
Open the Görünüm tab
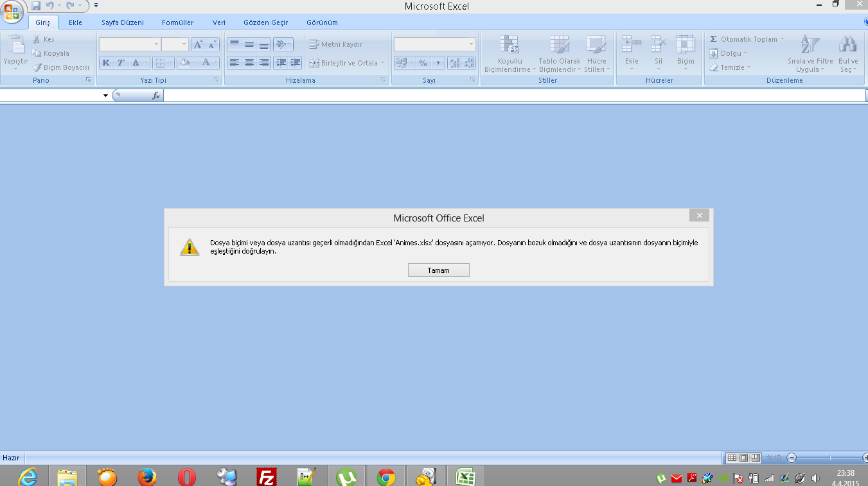322,22
